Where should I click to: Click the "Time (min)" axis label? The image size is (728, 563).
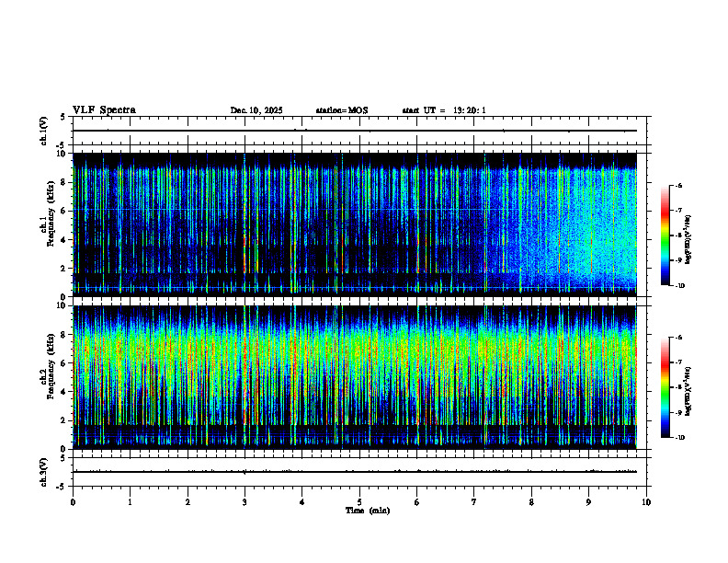(x=368, y=511)
